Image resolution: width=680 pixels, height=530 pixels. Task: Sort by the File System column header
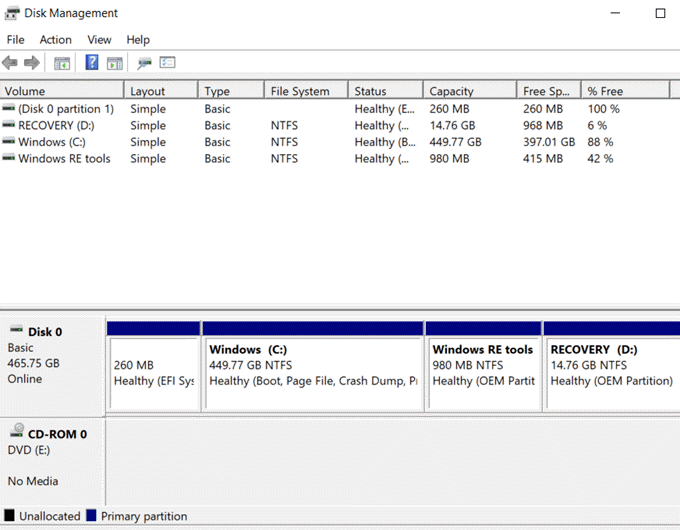click(x=306, y=91)
